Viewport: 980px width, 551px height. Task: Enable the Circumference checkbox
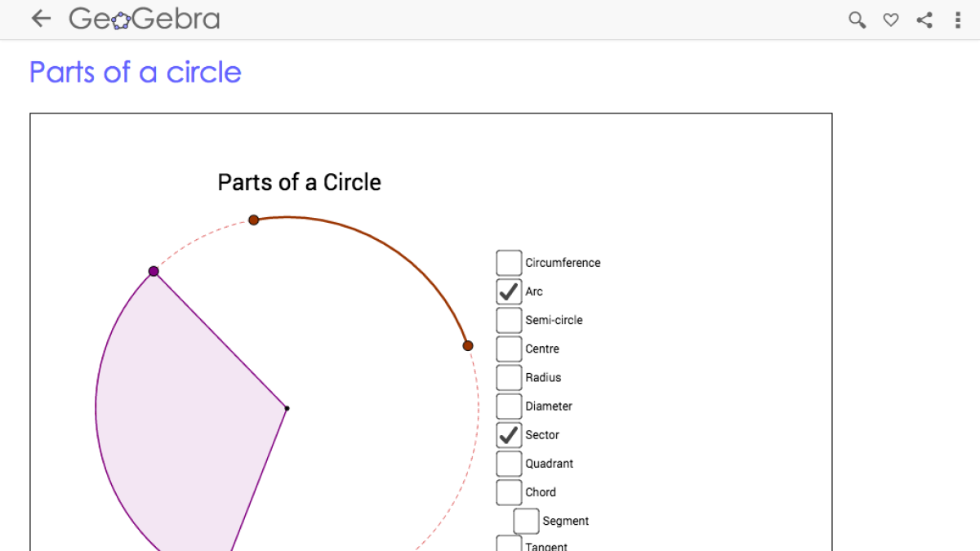[509, 262]
